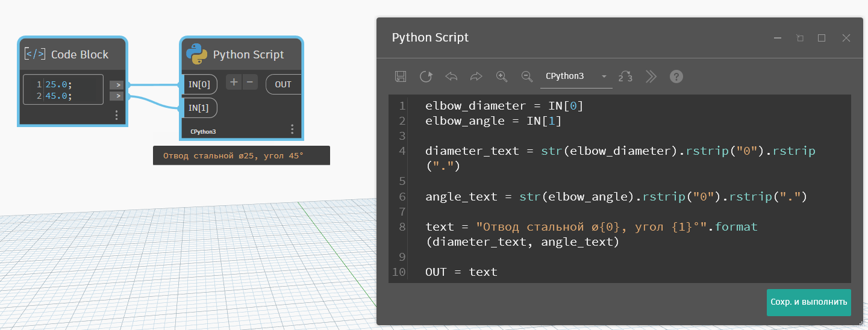Click the IN[1] input port
The image size is (868, 330).
(199, 108)
